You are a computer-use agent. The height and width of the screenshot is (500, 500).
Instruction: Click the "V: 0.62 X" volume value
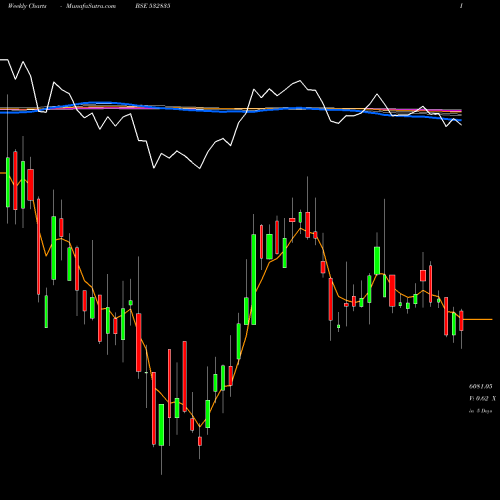click(x=482, y=398)
